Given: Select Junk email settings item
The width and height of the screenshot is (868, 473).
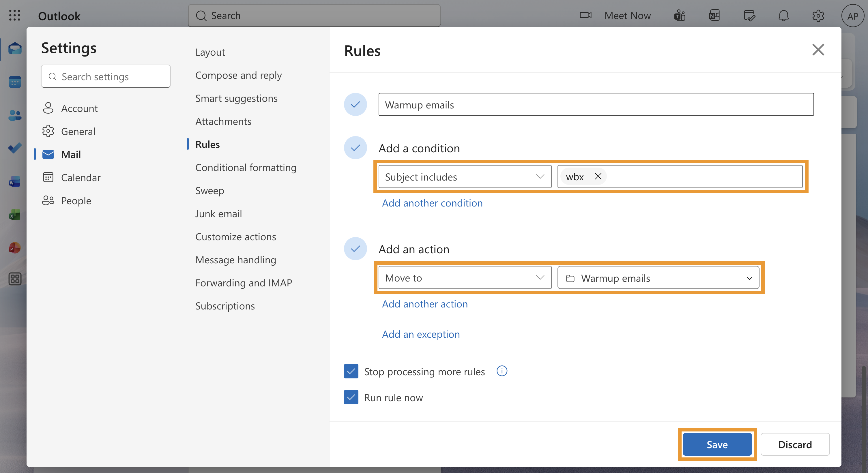Looking at the screenshot, I should tap(218, 214).
